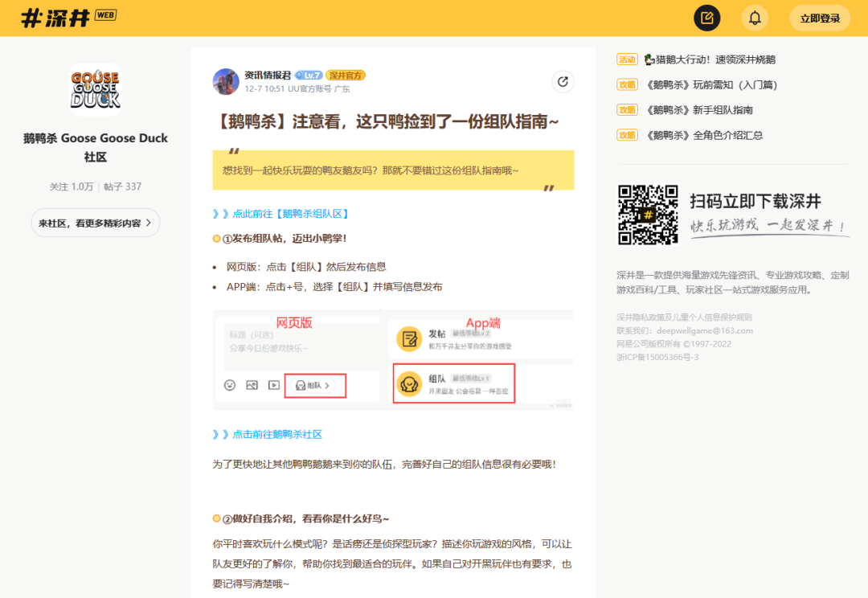
Task: Open the Goose Goose Duck community icon
Action: (x=95, y=89)
